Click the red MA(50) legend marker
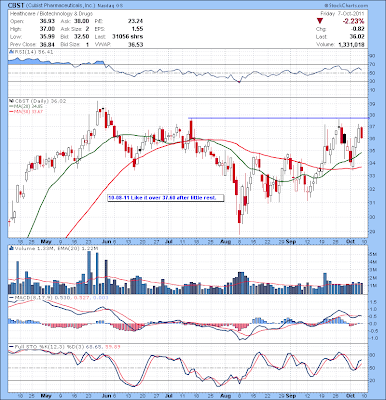 point(12,111)
